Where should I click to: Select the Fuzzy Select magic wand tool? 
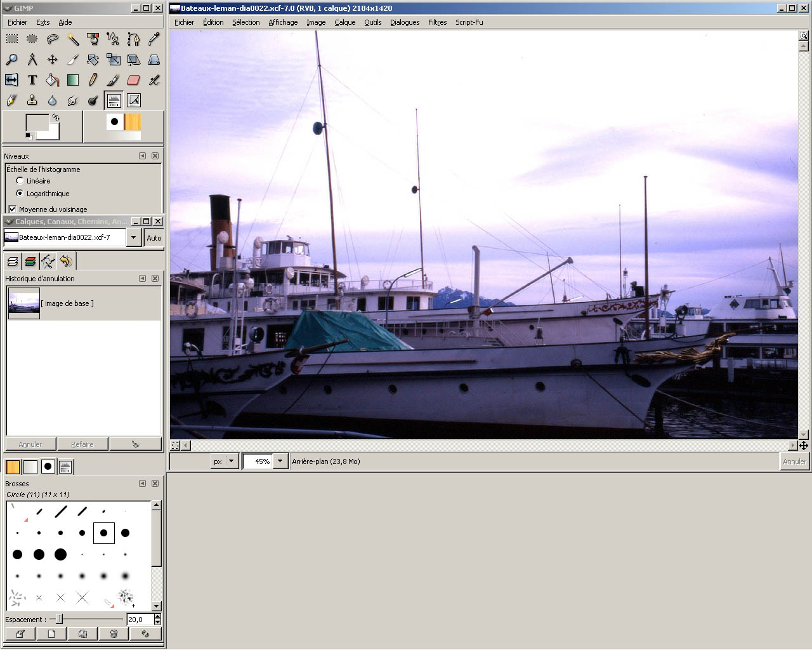[72, 39]
